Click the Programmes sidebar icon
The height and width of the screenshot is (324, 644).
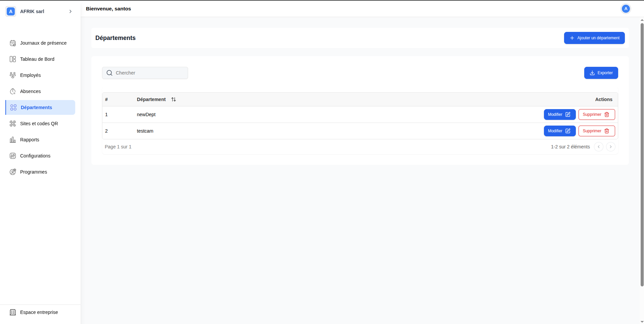tap(13, 172)
